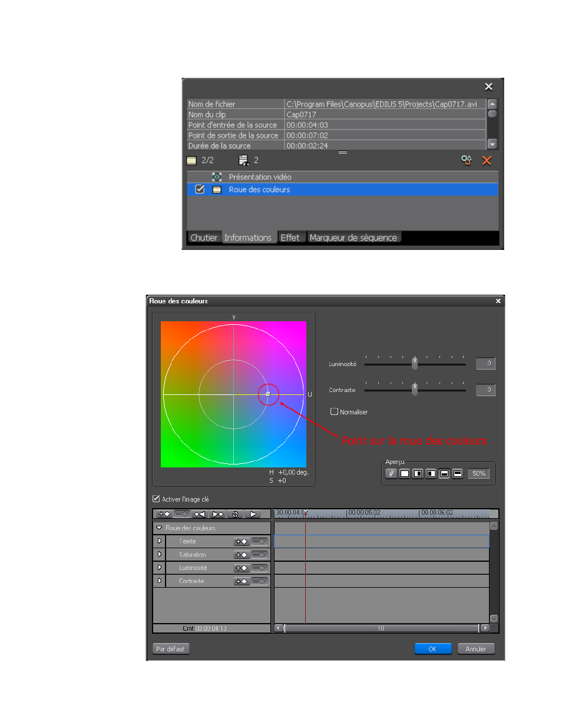Click the keyframe timeline scroll-up arrow
The image size is (562, 728).
[x=494, y=526]
